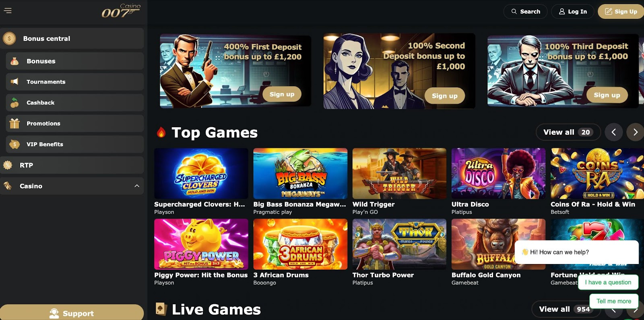Viewport: 644px width, 320px height.
Task: Click the RTP percentage badge icon
Action: [8, 165]
